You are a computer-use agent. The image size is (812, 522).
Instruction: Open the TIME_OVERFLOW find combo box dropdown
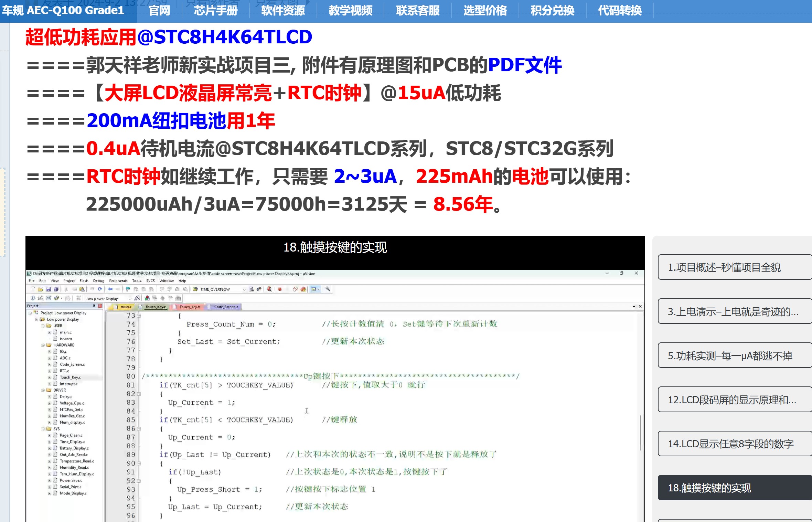pos(244,289)
